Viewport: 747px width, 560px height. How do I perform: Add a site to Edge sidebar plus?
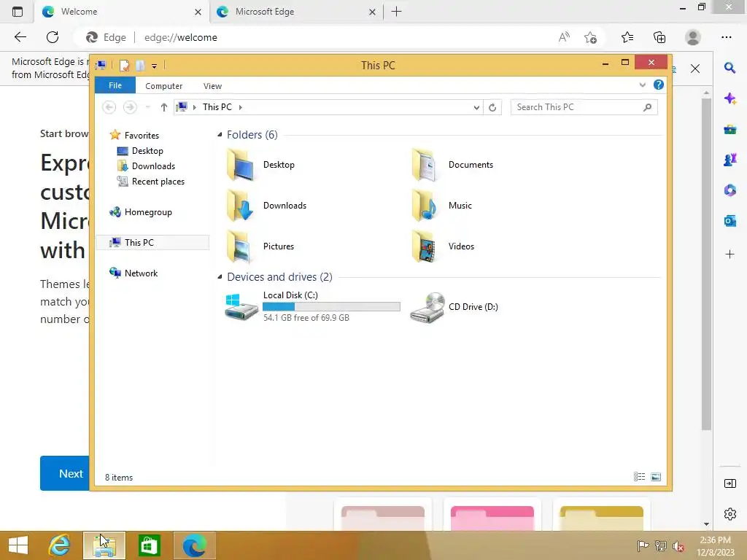coord(729,254)
